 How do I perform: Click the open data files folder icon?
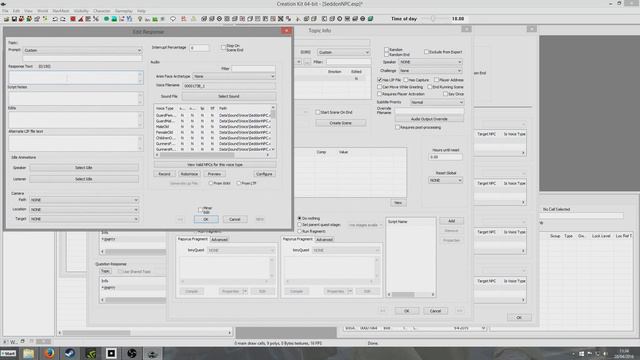coord(7,19)
